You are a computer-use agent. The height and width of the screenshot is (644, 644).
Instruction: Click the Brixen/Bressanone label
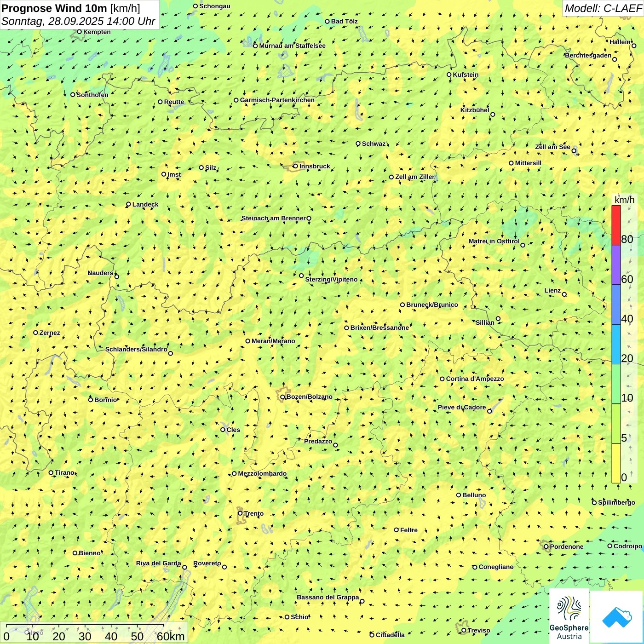pos(379,328)
